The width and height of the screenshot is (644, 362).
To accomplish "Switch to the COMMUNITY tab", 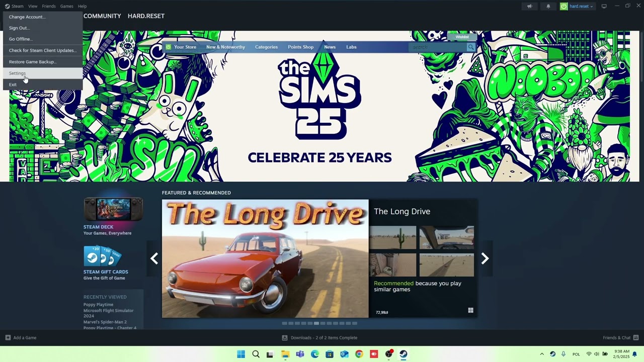I will pos(102,16).
